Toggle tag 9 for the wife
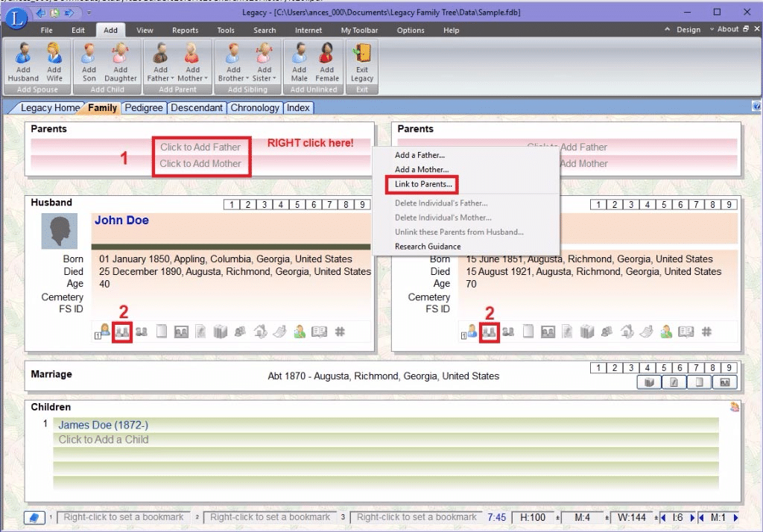Image resolution: width=763 pixels, height=532 pixels. 729,204
